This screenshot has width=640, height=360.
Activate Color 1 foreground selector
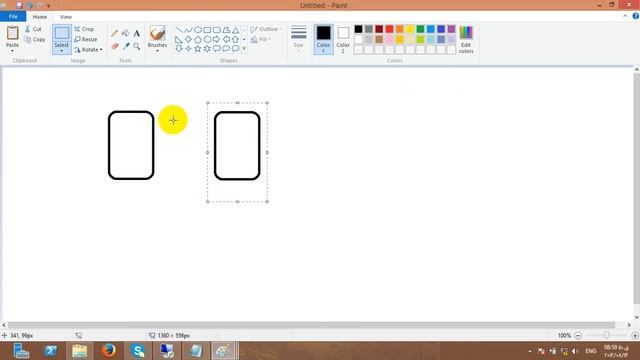point(323,39)
